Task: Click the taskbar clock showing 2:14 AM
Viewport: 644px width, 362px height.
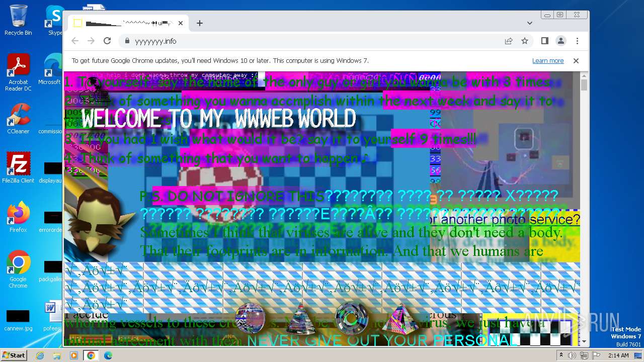Action: point(618,355)
